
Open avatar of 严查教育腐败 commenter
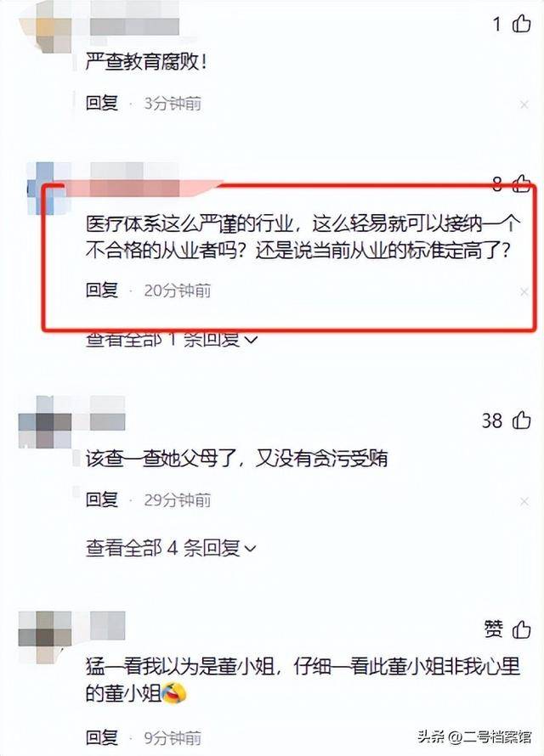click(46, 25)
